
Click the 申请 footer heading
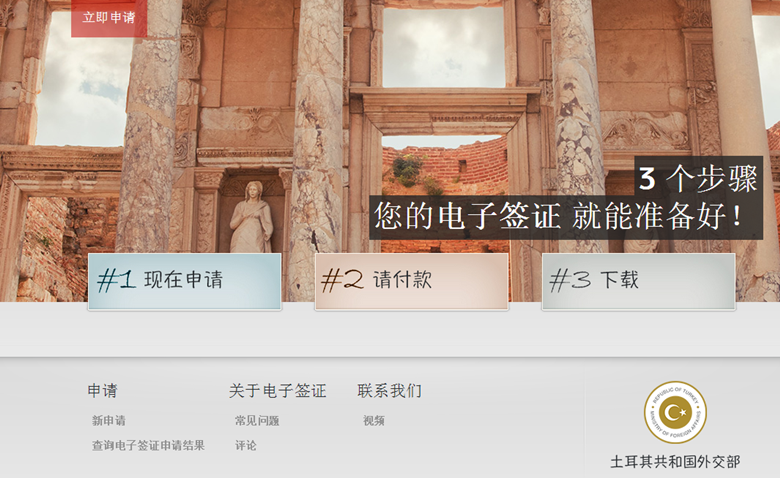102,391
